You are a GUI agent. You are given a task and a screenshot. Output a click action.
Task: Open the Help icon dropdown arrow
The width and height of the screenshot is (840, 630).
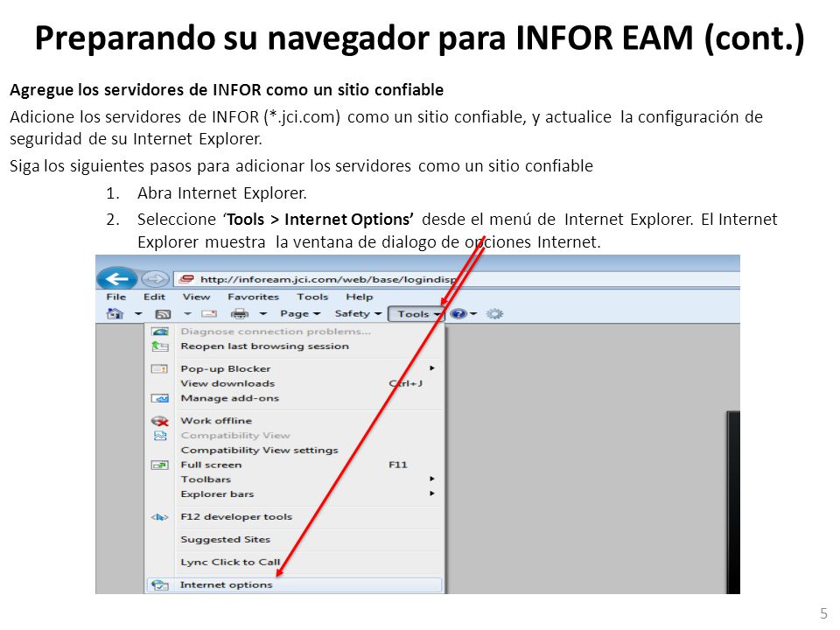(473, 314)
